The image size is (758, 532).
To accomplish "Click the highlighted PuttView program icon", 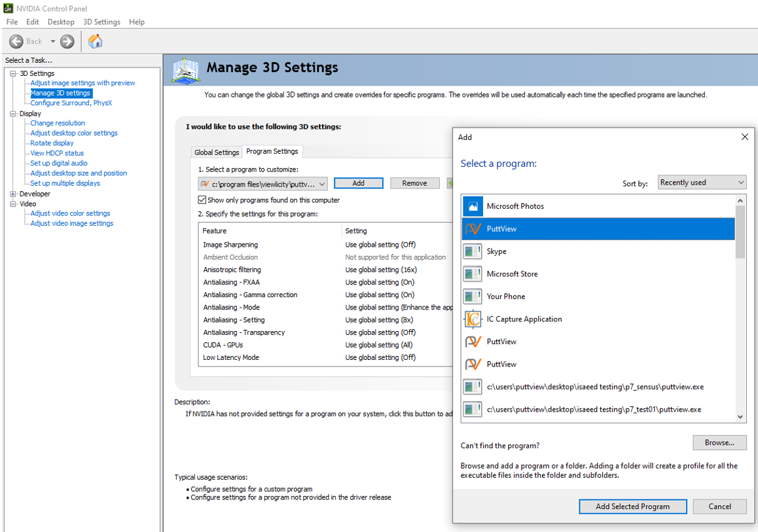I will (473, 228).
